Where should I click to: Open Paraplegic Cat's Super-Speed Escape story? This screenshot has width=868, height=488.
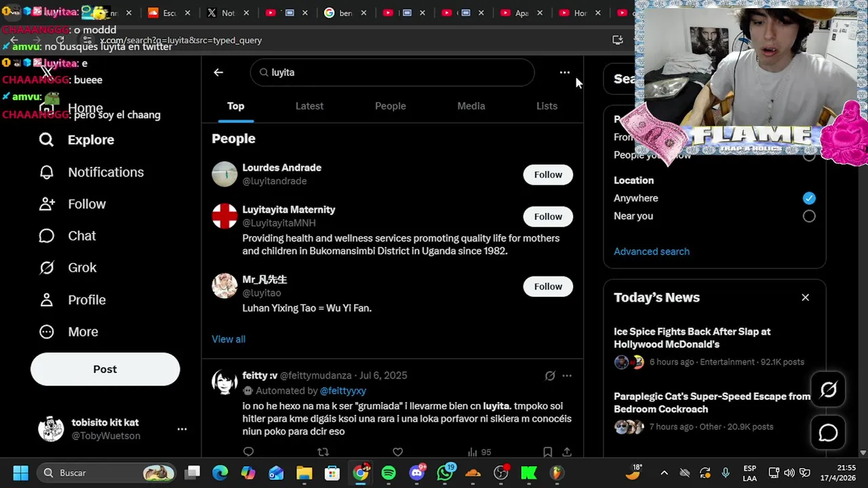coord(712,403)
